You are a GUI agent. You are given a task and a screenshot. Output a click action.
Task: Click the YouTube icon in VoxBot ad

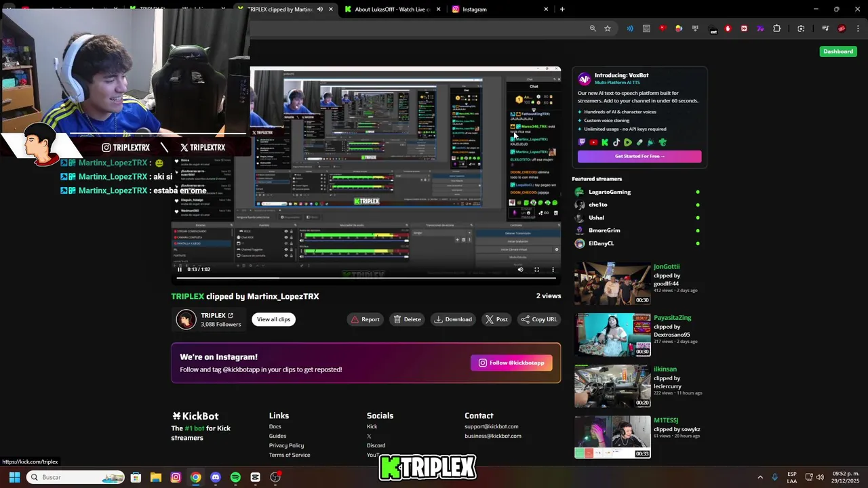[593, 142]
